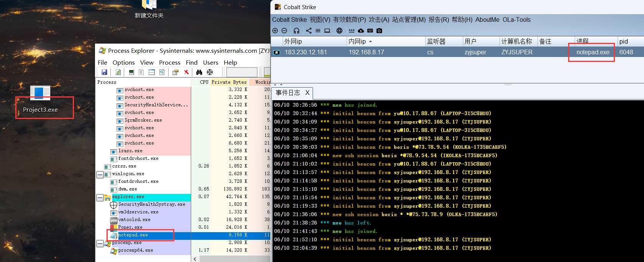Open 帮助(H) menu
This screenshot has width=644, height=262.
pyautogui.click(x=462, y=20)
